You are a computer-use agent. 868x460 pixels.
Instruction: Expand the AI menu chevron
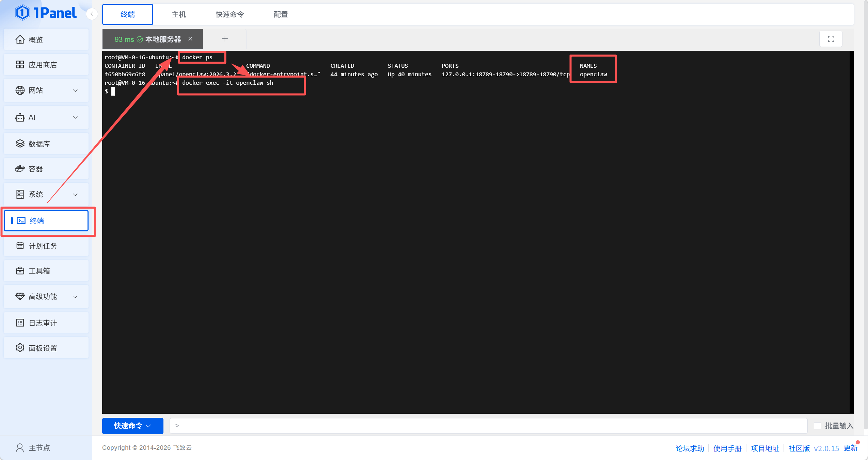75,117
